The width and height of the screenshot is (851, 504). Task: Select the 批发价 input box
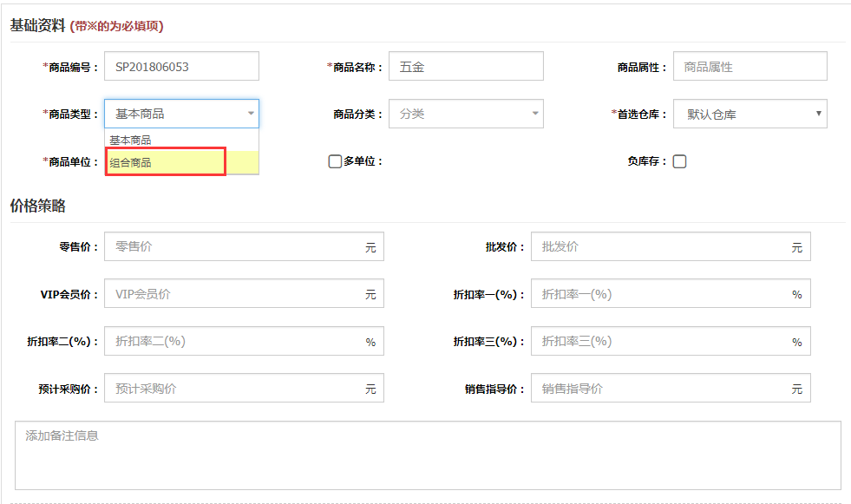[659, 247]
